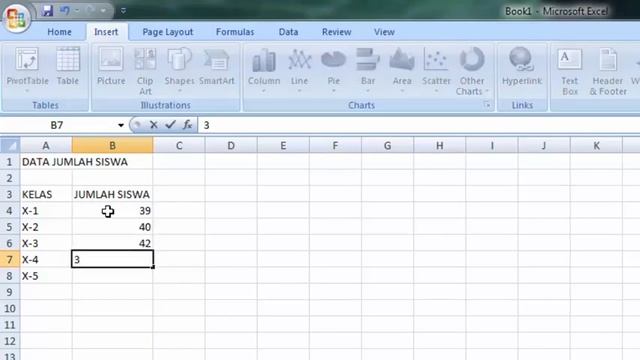Insert a Table from the Tables group

pos(68,67)
